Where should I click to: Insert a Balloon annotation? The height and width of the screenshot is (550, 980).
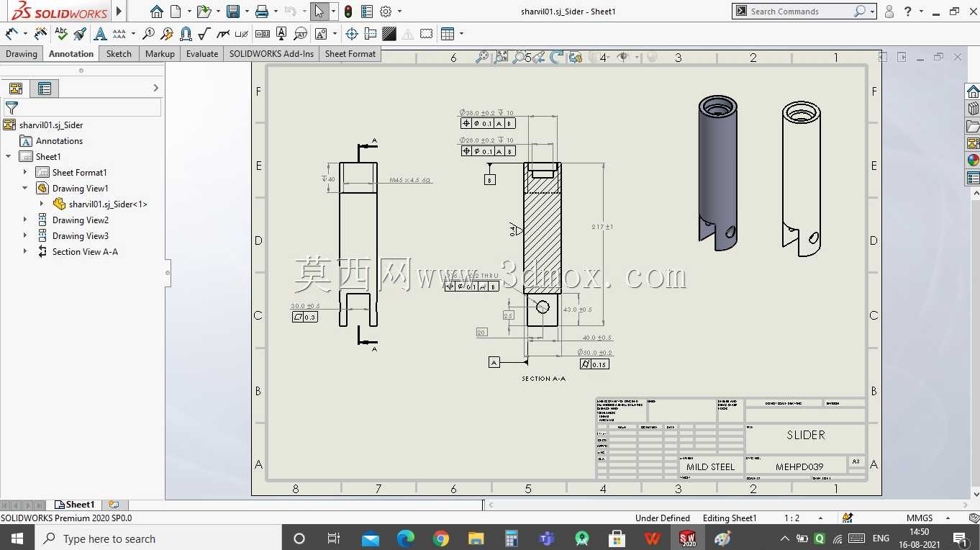tap(148, 33)
